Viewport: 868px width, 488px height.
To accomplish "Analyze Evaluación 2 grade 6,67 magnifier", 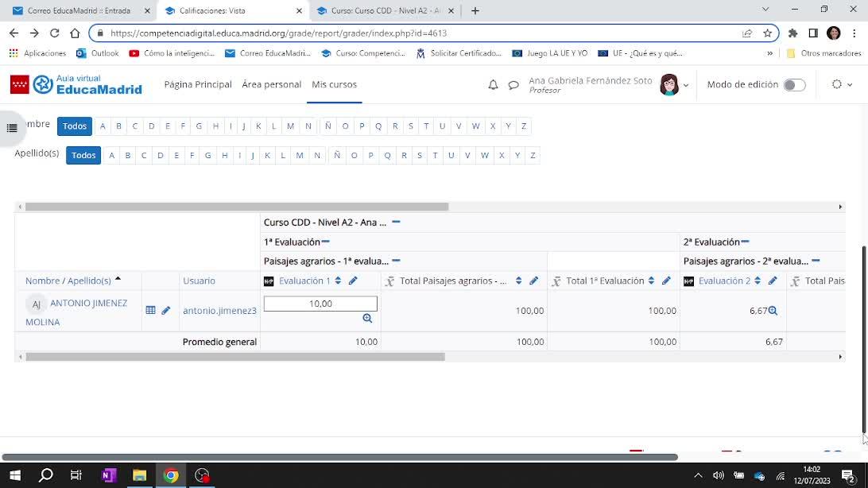I will point(773,311).
